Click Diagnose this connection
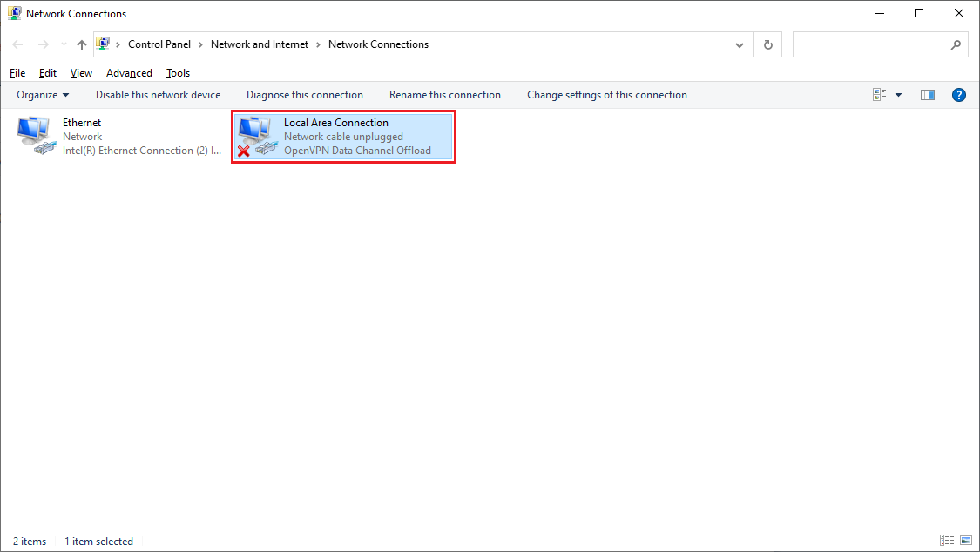This screenshot has width=980, height=552. pyautogui.click(x=305, y=94)
